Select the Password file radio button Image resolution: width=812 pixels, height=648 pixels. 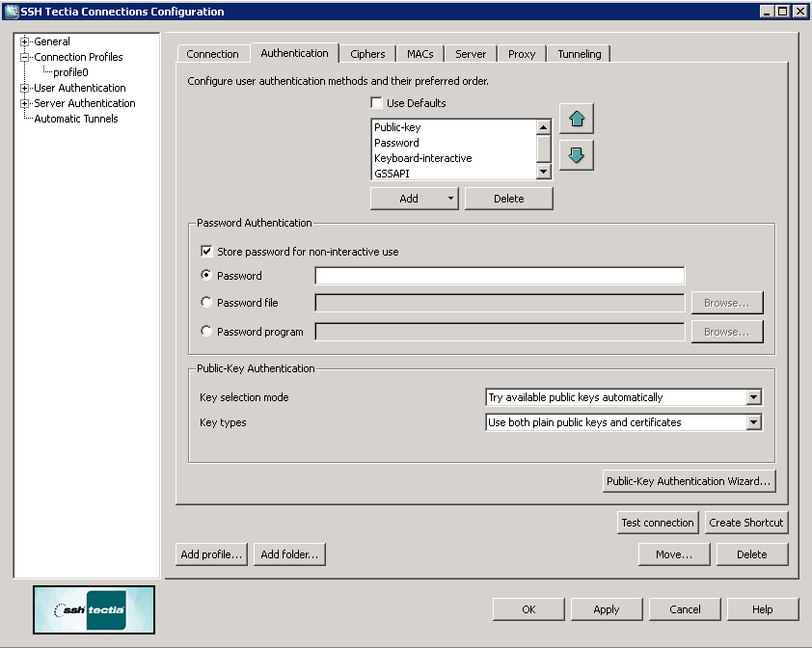coord(205,302)
